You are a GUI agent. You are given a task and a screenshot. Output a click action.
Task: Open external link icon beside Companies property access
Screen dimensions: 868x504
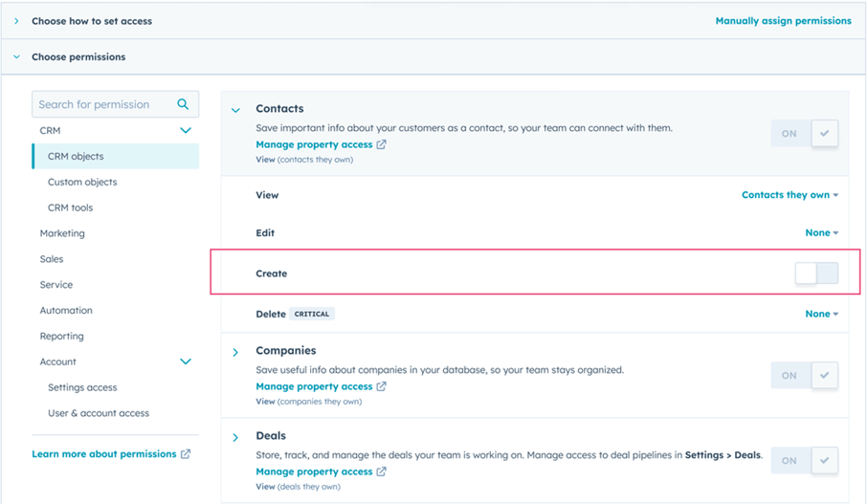tap(382, 386)
